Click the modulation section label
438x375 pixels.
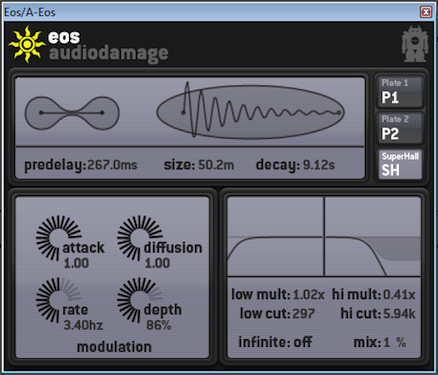pos(114,347)
